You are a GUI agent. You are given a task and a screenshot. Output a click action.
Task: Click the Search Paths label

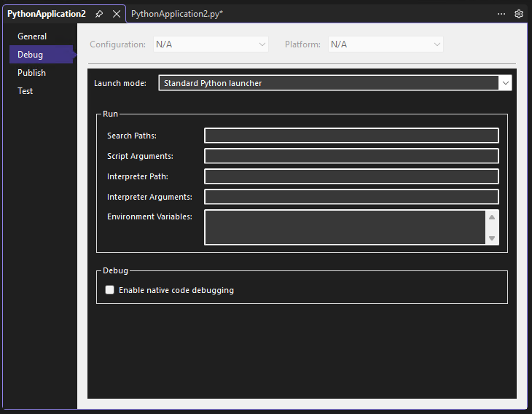[132, 136]
